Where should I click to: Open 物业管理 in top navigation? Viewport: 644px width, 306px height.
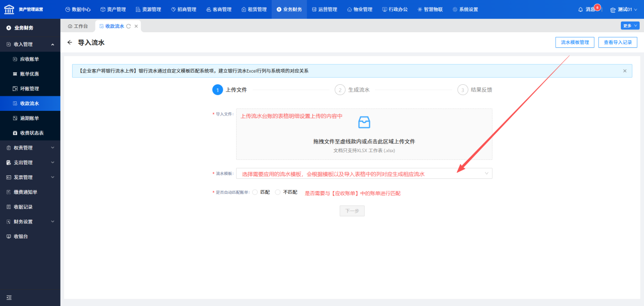click(x=360, y=9)
